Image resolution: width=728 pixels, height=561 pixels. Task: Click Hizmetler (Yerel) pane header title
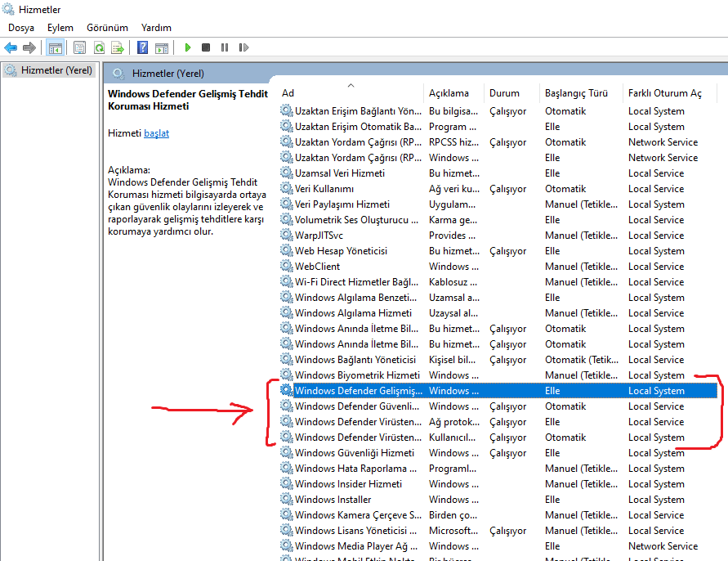167,74
